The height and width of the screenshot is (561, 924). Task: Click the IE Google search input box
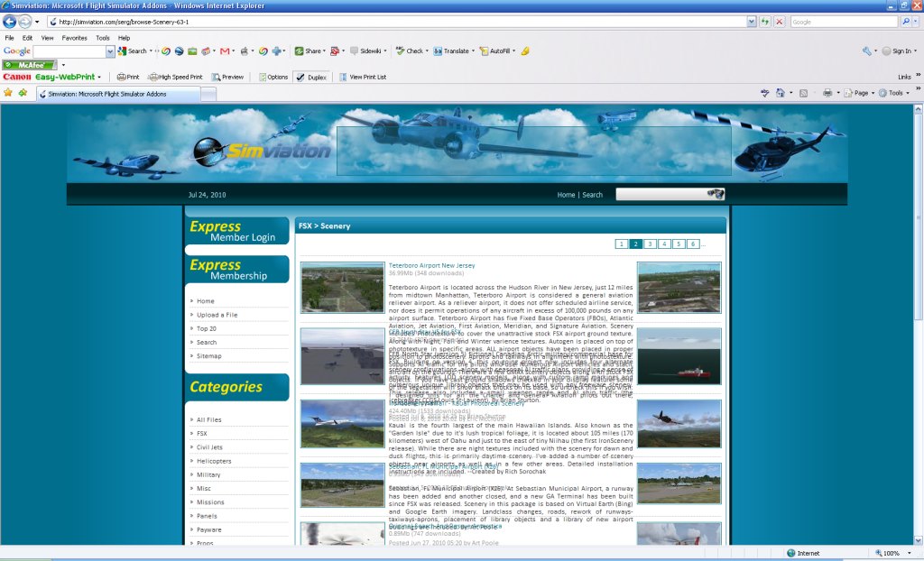[x=844, y=22]
